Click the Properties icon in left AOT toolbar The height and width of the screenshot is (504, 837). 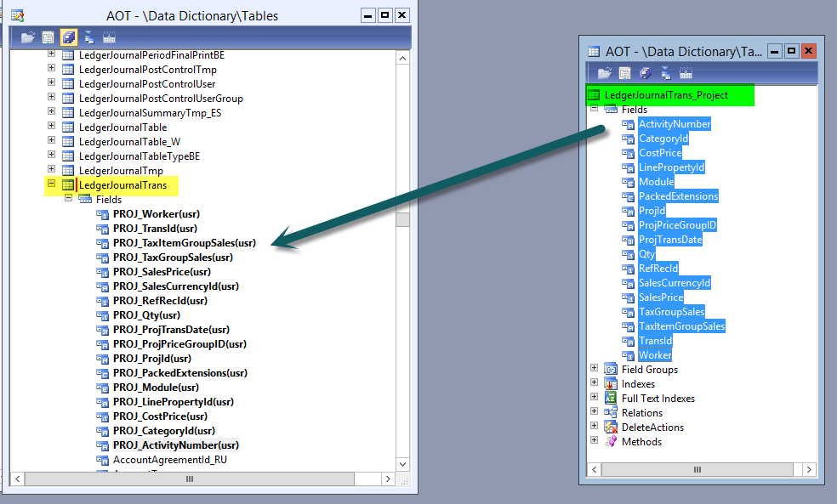tap(48, 37)
